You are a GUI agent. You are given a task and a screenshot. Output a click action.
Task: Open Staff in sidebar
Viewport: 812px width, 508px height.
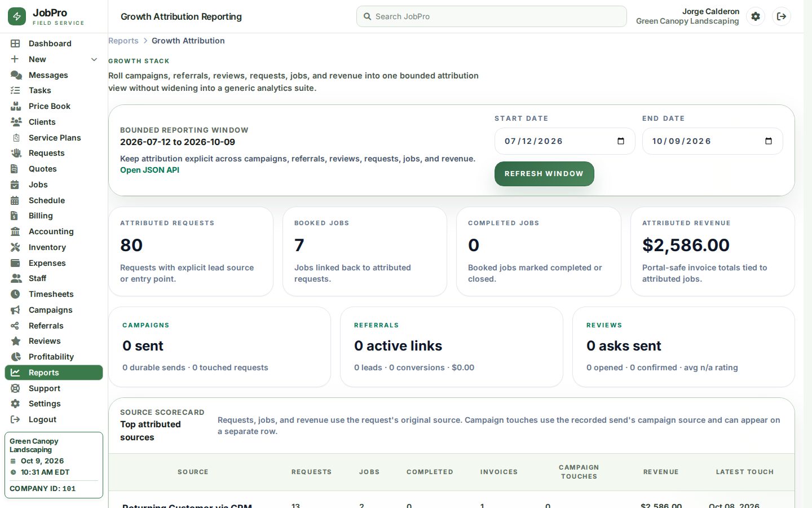tap(54, 278)
